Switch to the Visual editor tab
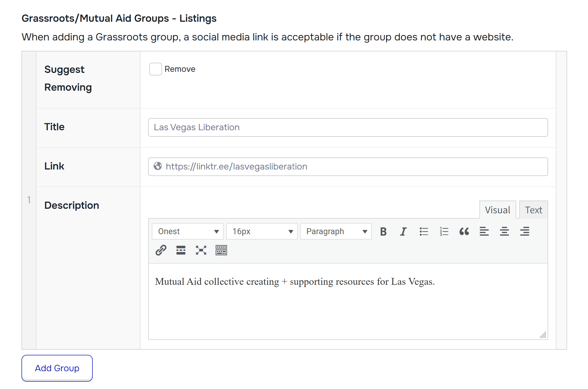Viewport: 588px width, 389px height. pos(498,210)
